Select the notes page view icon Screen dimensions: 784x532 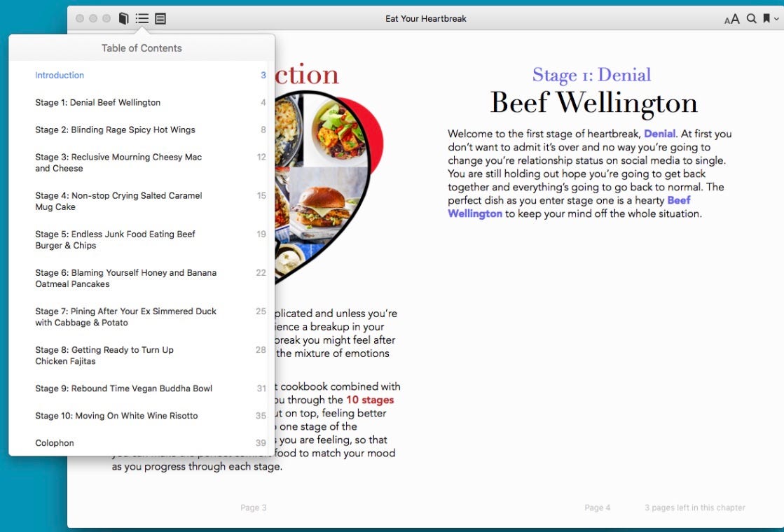pos(159,18)
